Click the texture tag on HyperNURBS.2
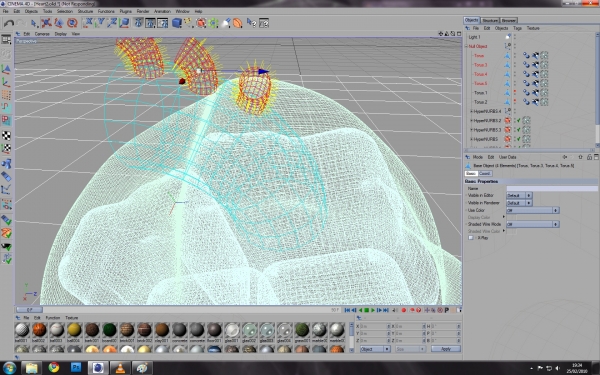Viewport: 600px width, 375px height. 527,120
